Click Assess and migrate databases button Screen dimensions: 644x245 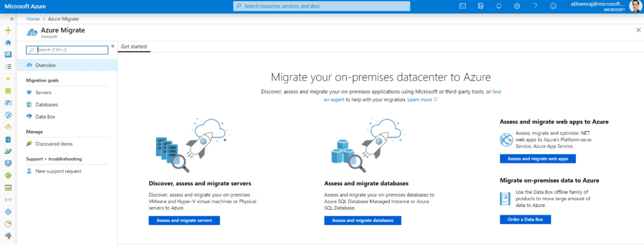(x=363, y=221)
